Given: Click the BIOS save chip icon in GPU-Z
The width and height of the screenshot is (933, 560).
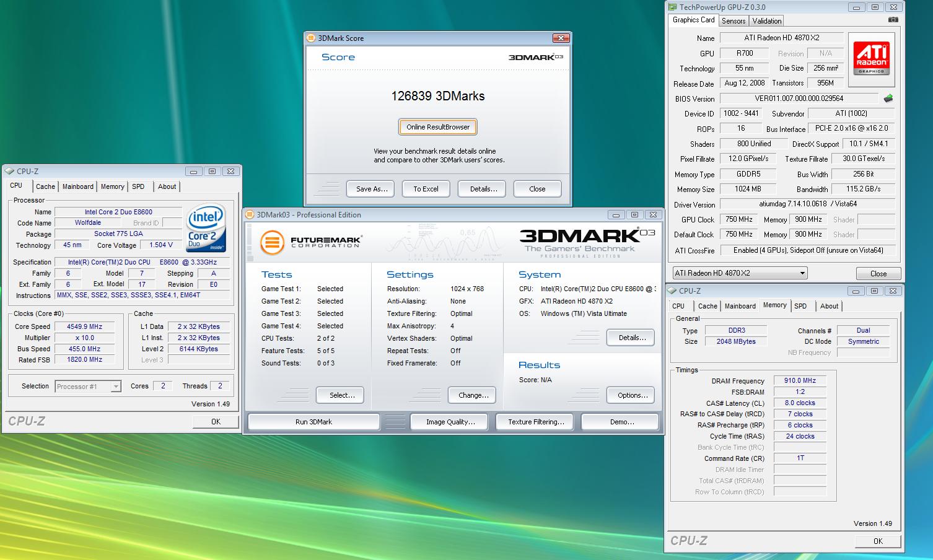Looking at the screenshot, I should click(x=888, y=98).
